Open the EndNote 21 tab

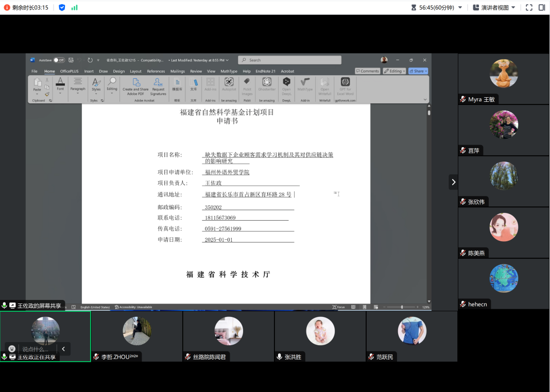coord(265,72)
